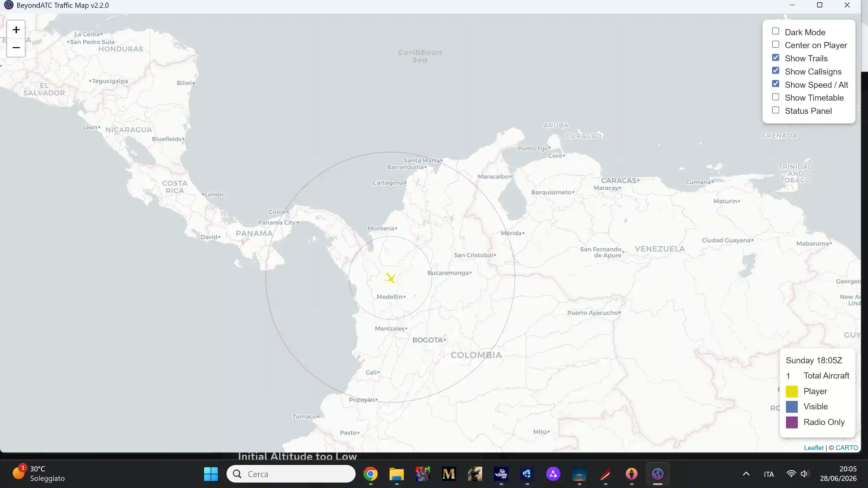Click the VENEZUELA country label
The image size is (868, 488).
(x=660, y=249)
